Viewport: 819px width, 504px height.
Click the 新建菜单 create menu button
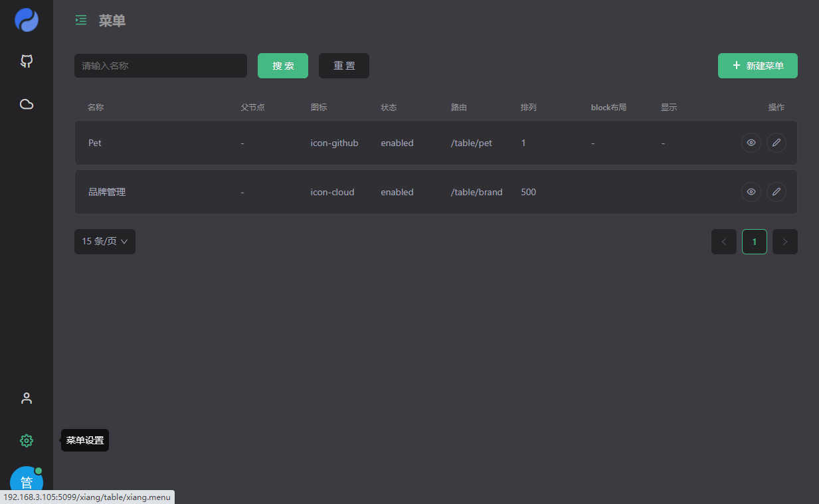pos(757,66)
